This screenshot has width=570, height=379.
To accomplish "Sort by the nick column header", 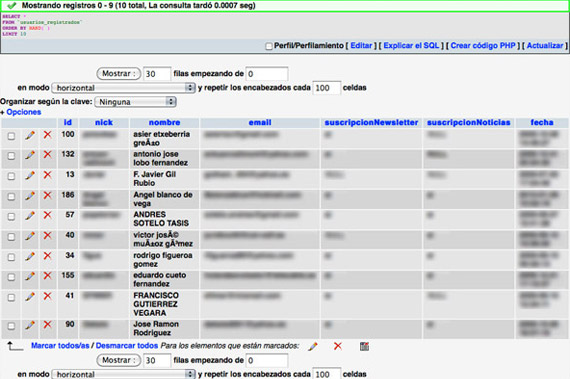I will click(x=104, y=122).
